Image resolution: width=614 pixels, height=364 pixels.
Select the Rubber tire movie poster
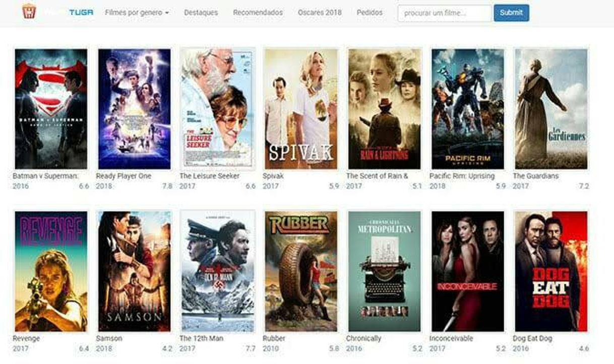pos(301,271)
